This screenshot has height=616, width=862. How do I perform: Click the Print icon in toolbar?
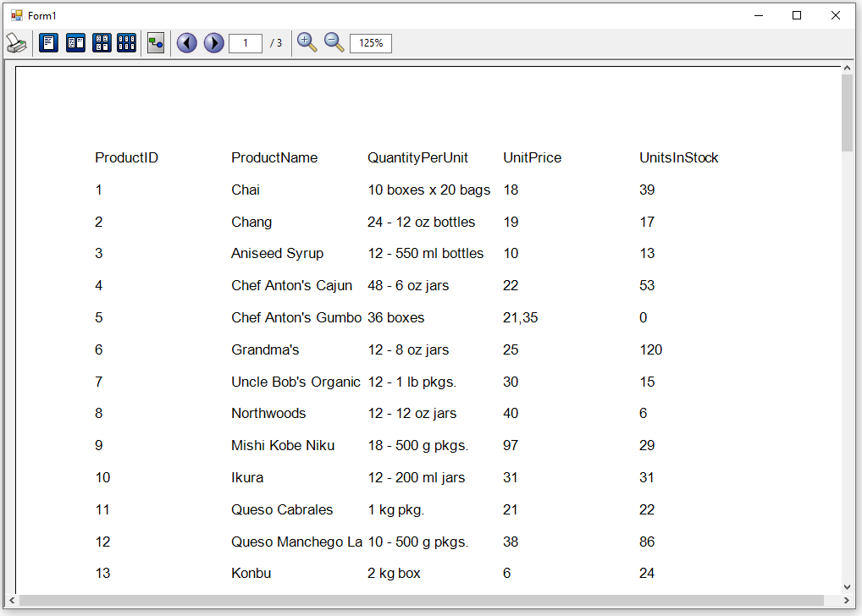click(x=16, y=43)
